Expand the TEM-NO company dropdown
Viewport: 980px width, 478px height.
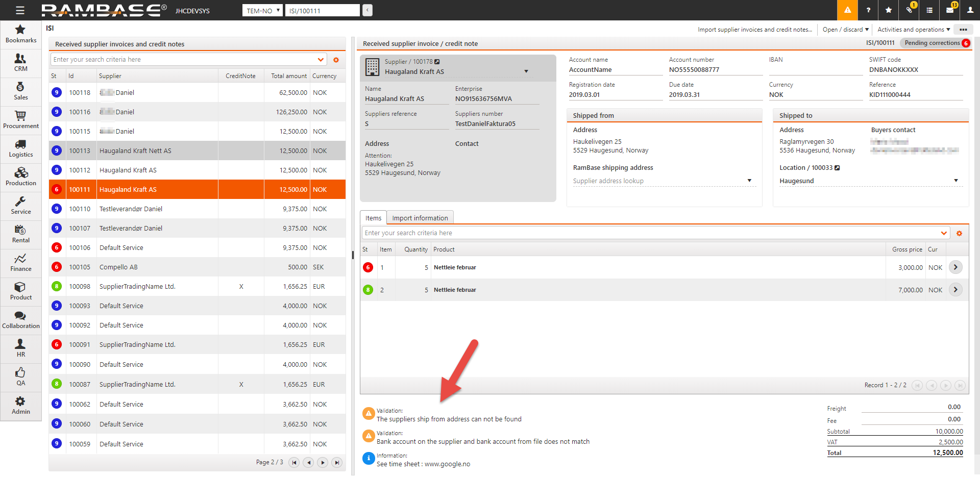tap(262, 11)
